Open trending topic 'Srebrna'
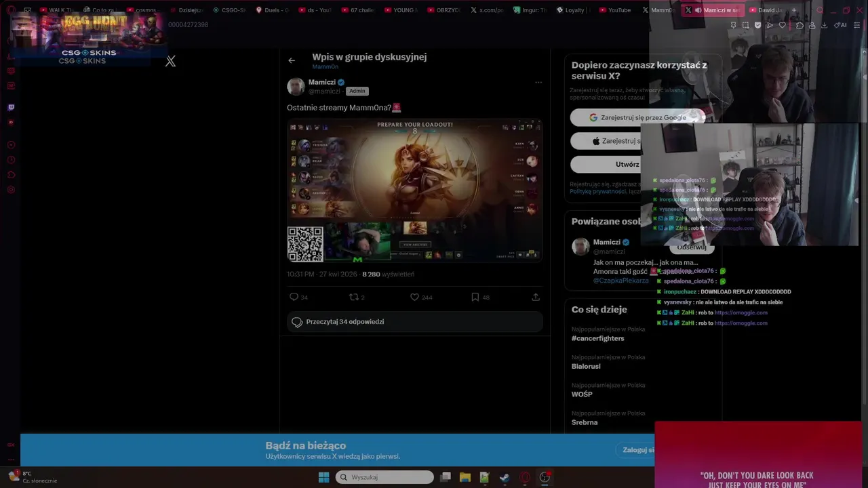 (x=585, y=422)
